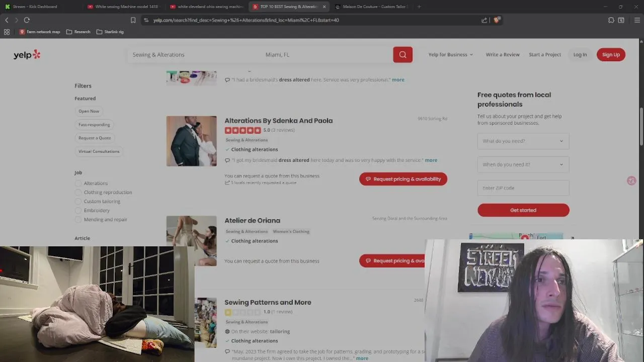
Task: Click the Women's Clothing tag on Atelier de Oriana
Action: 291,232
